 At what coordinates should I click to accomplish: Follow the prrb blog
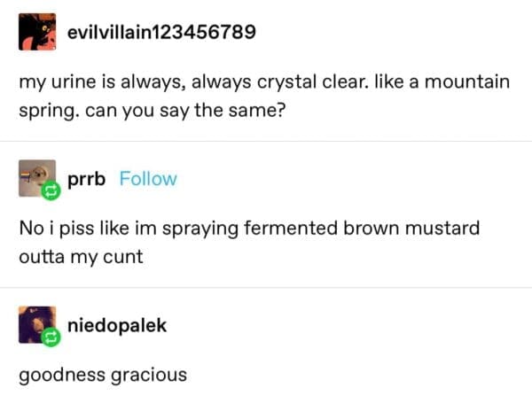[148, 179]
